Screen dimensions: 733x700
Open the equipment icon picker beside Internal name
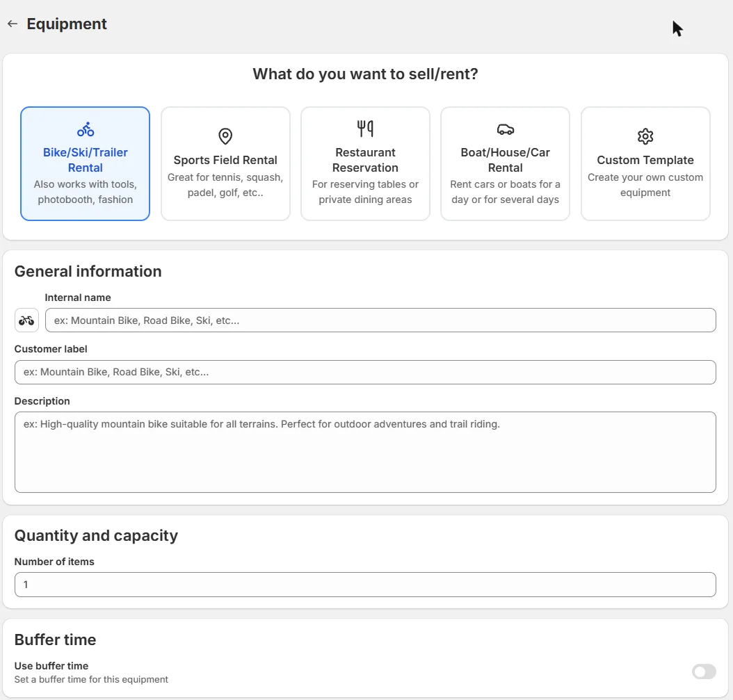pyautogui.click(x=26, y=320)
